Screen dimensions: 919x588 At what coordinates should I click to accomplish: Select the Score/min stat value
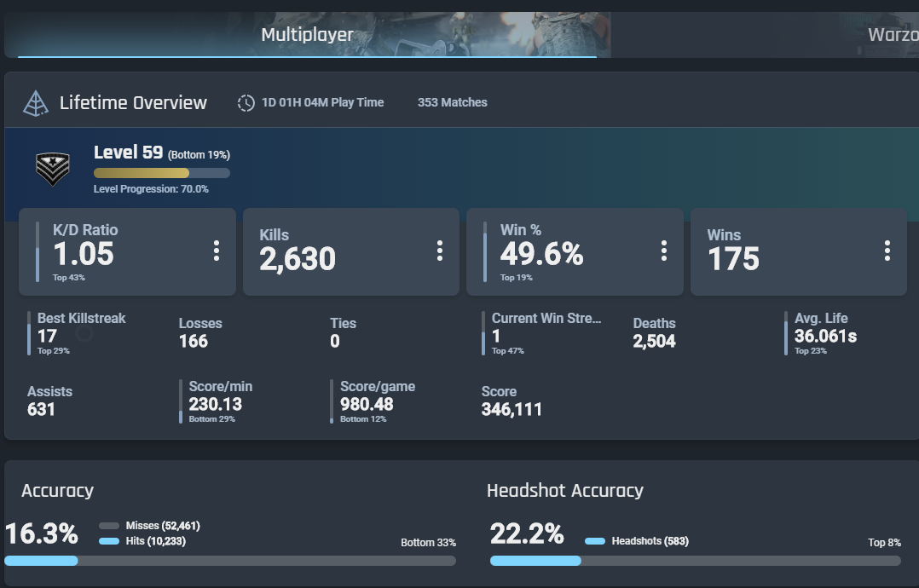point(215,404)
